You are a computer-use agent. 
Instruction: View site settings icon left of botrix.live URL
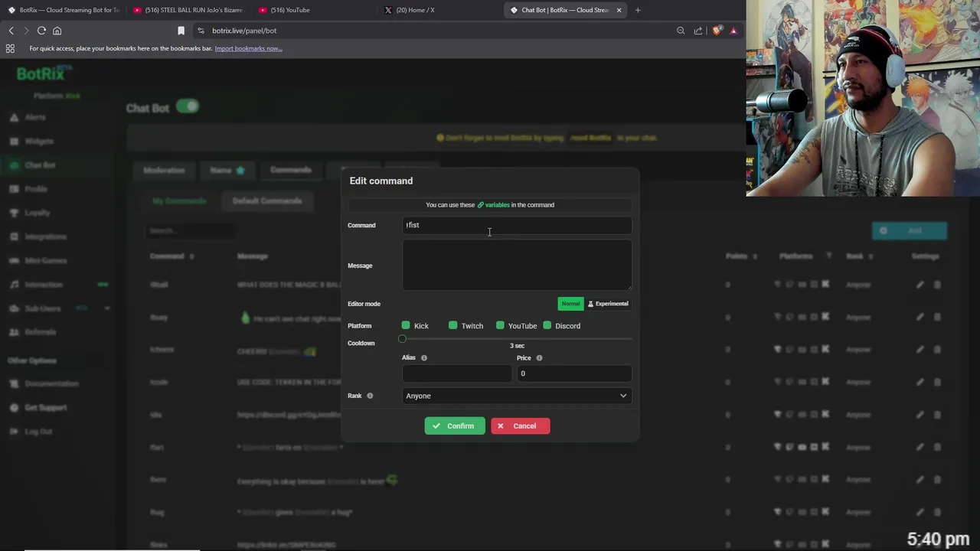click(201, 31)
